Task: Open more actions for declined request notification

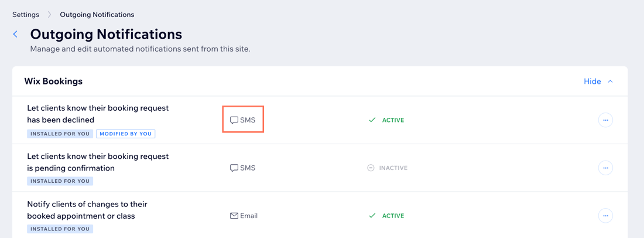Action: coord(605,120)
